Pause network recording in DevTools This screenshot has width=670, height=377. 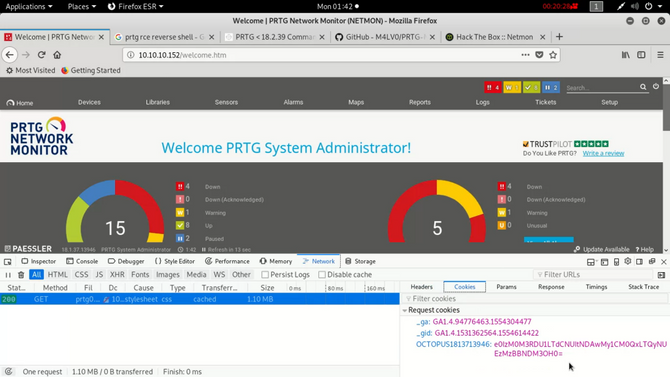pos(8,275)
